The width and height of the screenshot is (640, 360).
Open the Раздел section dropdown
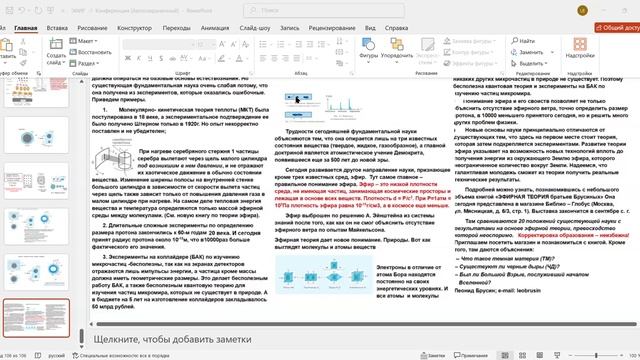click(84, 63)
